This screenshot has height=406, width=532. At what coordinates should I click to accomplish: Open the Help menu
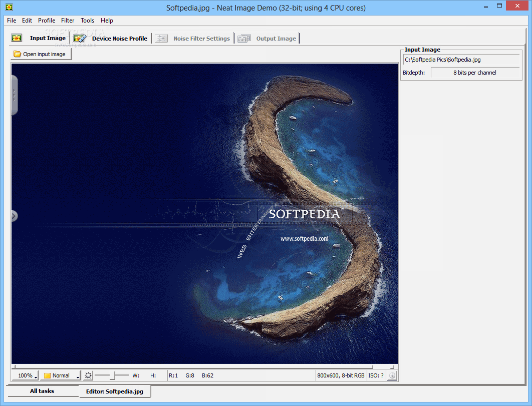107,21
